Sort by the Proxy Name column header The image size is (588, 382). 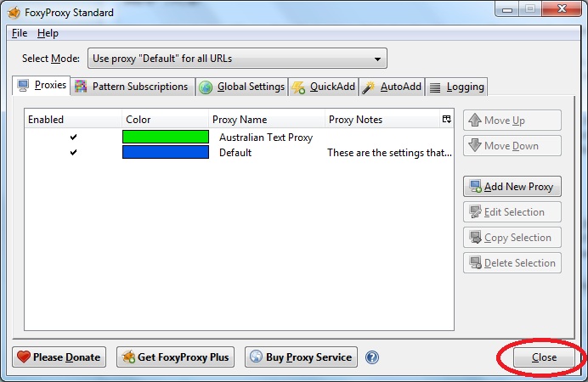(267, 120)
